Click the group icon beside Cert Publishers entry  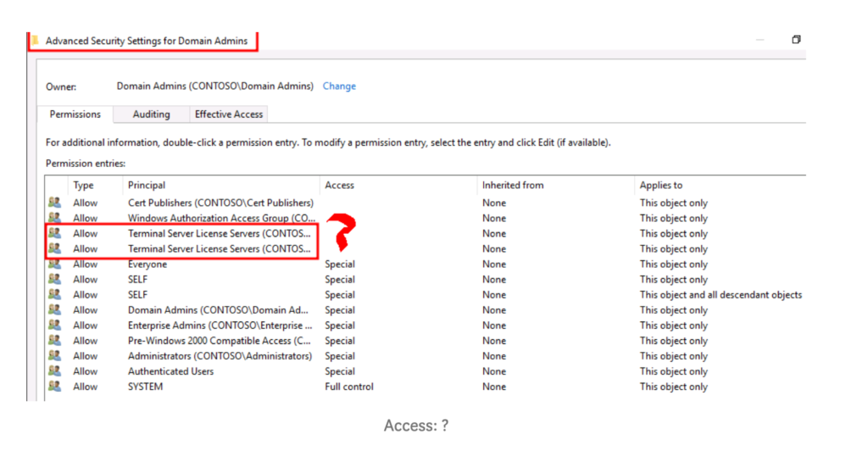pos(55,203)
